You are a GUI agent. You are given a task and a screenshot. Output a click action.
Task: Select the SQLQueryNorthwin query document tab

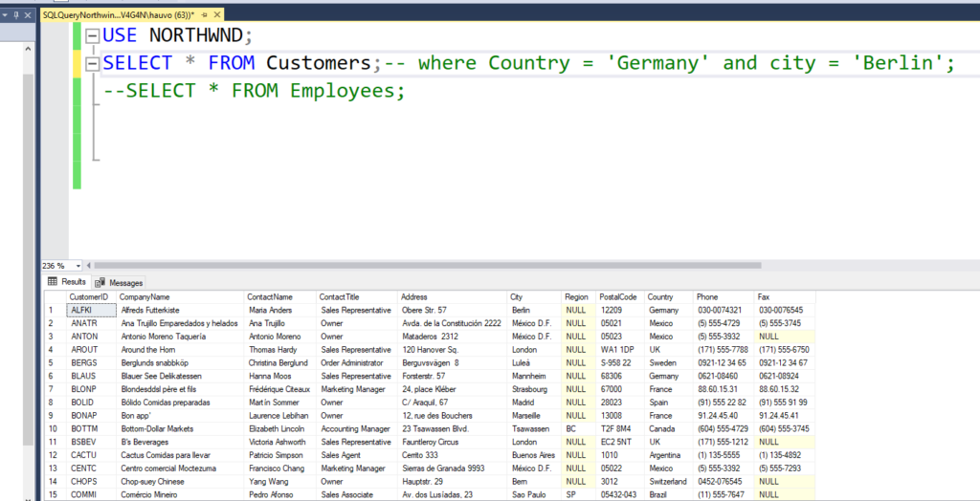coord(118,14)
